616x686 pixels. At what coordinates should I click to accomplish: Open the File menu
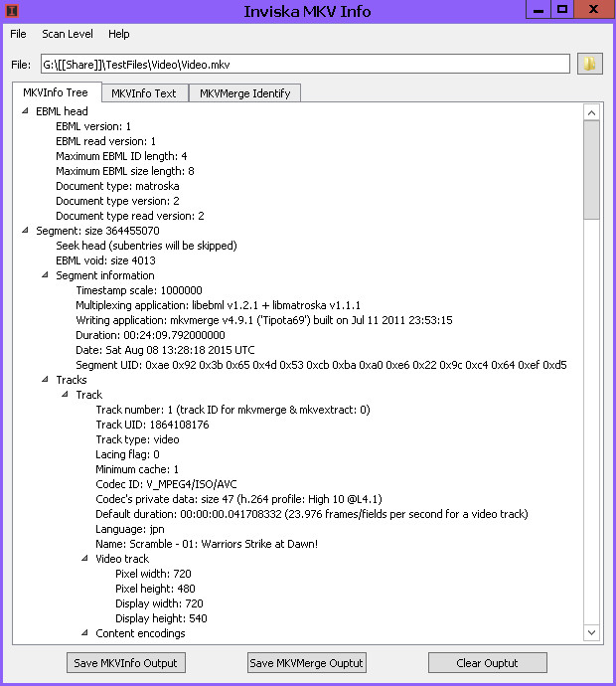(18, 34)
